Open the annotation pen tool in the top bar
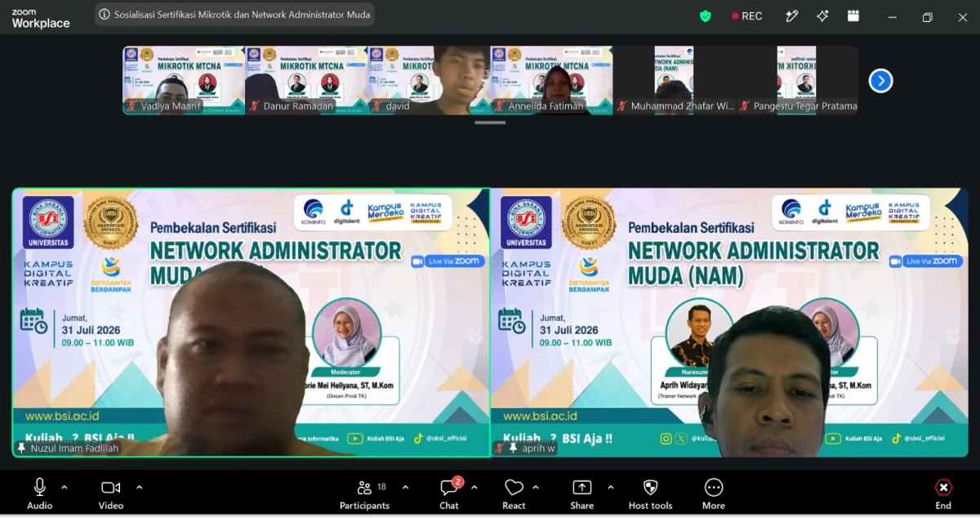The image size is (980, 518). 791,16
